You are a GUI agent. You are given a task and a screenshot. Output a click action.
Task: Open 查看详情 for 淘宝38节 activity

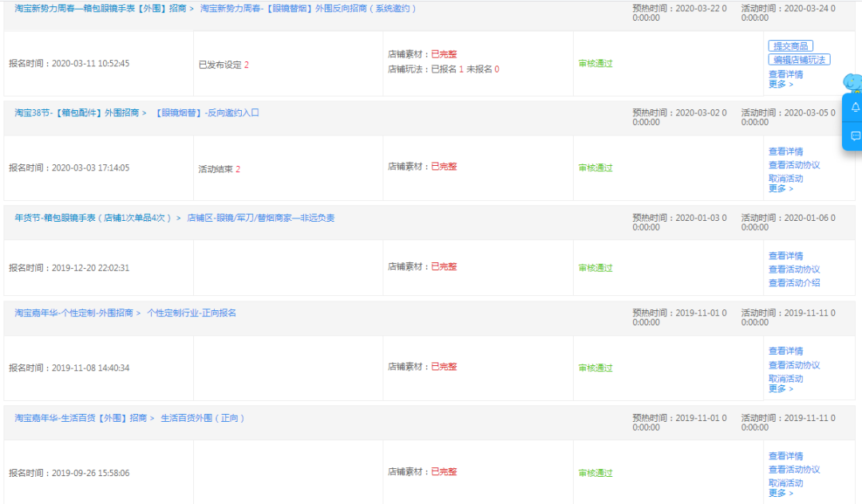point(785,152)
